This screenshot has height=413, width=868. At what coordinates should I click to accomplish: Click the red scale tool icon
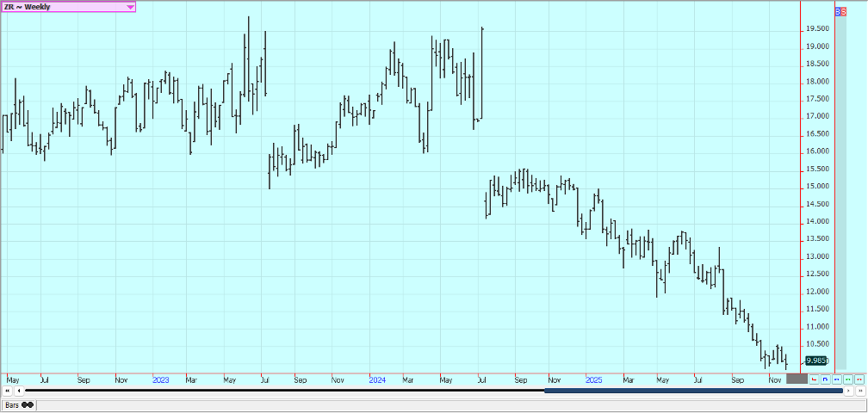coord(814,379)
